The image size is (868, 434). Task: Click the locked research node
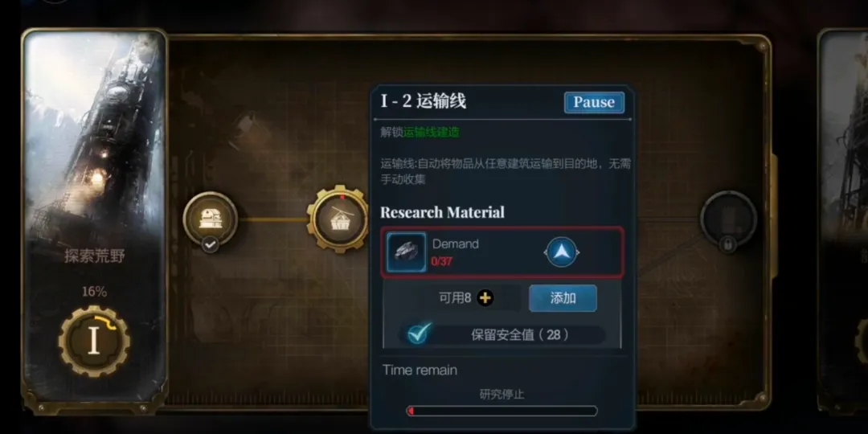[728, 218]
